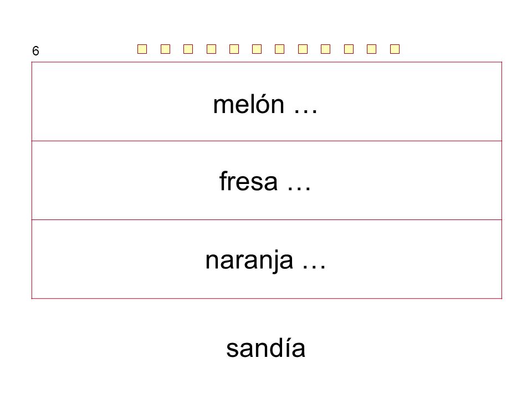Screen dimensions: 532x399
Task: Click the word sandía below the table
Action: tap(266, 347)
